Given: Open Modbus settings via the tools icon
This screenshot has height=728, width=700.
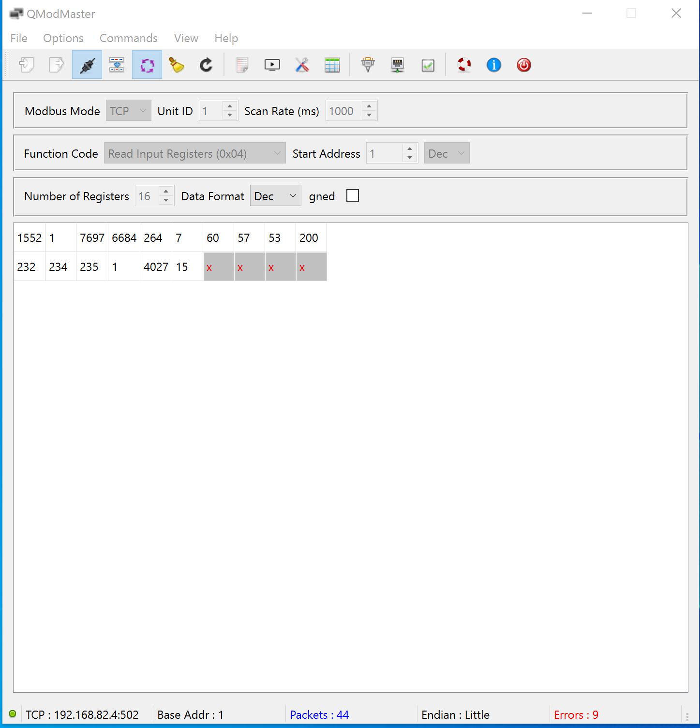Looking at the screenshot, I should (302, 64).
